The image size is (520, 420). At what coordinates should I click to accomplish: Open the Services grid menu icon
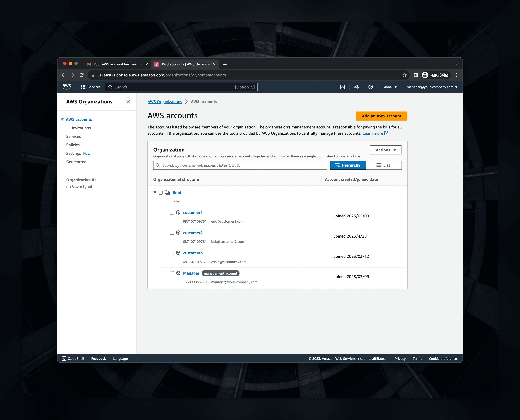(83, 87)
